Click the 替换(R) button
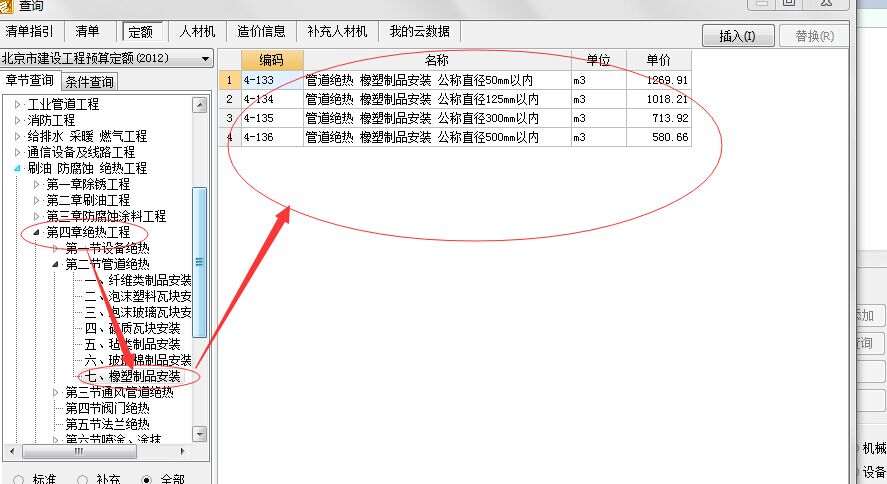The height and width of the screenshot is (484, 887). coord(814,36)
